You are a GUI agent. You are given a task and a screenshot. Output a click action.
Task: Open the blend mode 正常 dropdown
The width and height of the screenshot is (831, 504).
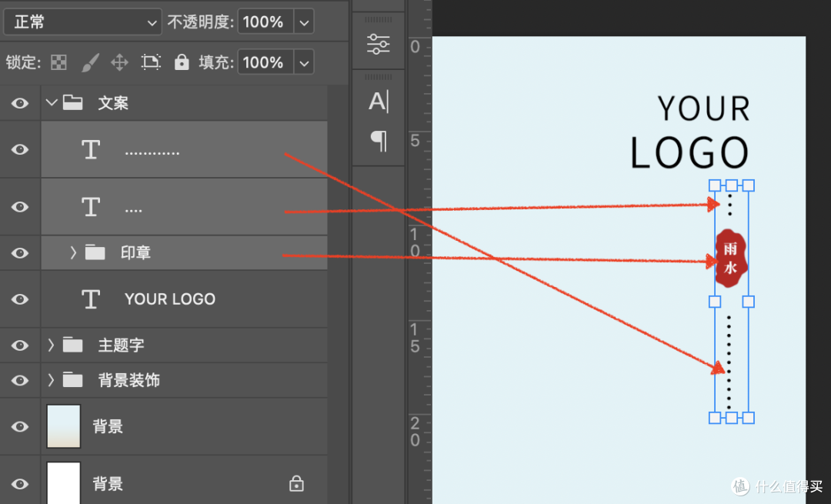82,22
